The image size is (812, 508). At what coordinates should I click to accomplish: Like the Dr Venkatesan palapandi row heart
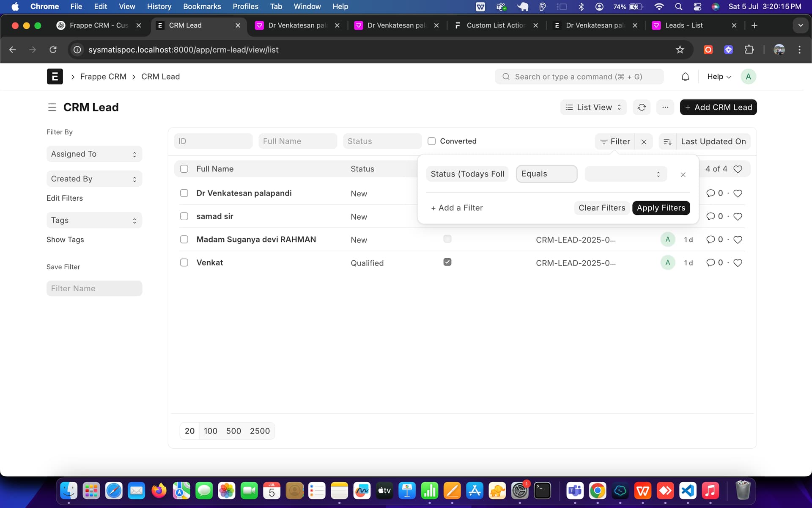738,193
